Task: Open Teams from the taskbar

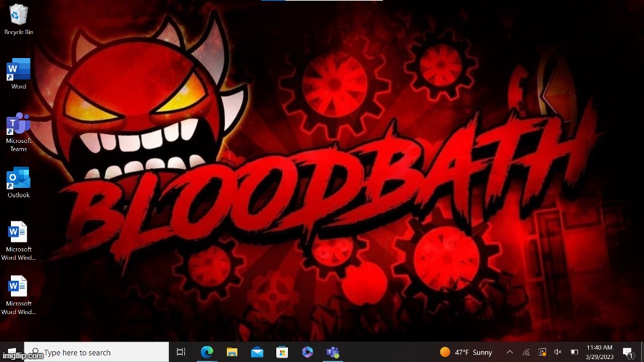Action: (333, 352)
